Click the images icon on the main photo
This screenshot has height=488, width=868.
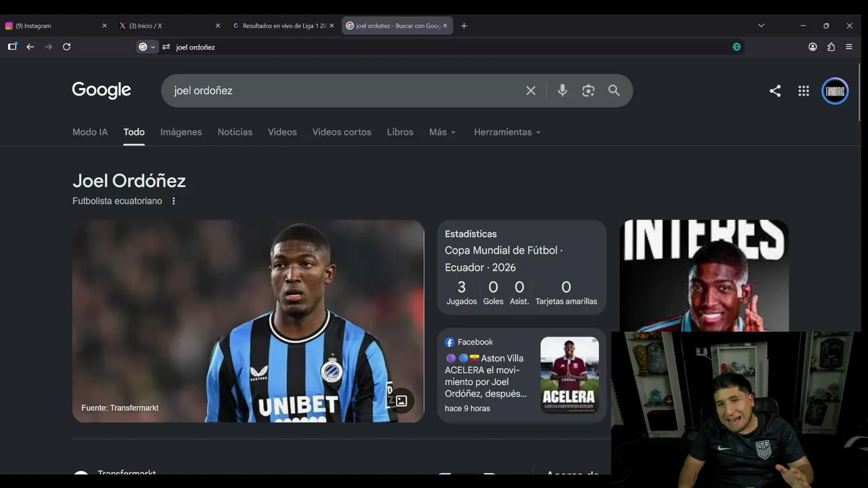401,401
